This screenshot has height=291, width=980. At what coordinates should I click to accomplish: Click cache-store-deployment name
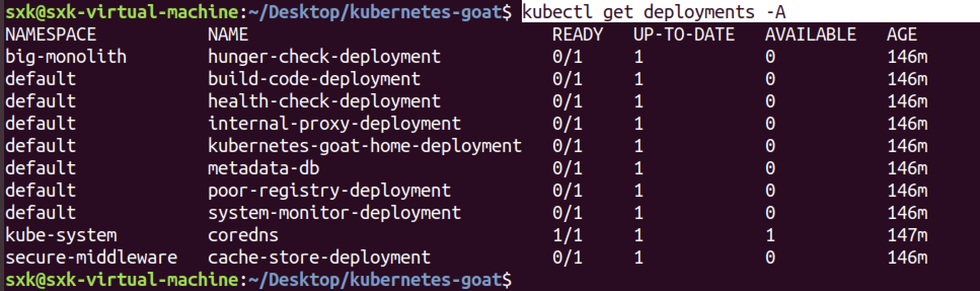pyautogui.click(x=319, y=257)
